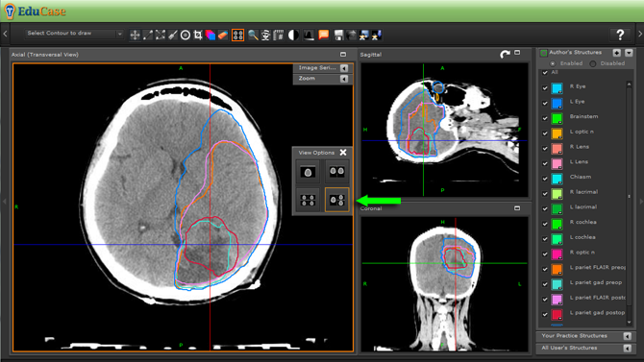Click the right chevron at toolbar end

click(640, 35)
